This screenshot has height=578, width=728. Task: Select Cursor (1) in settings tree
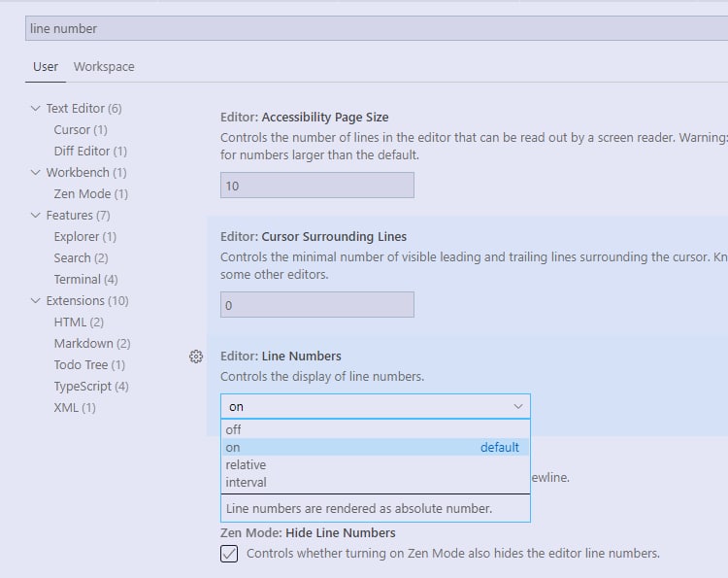(81, 129)
